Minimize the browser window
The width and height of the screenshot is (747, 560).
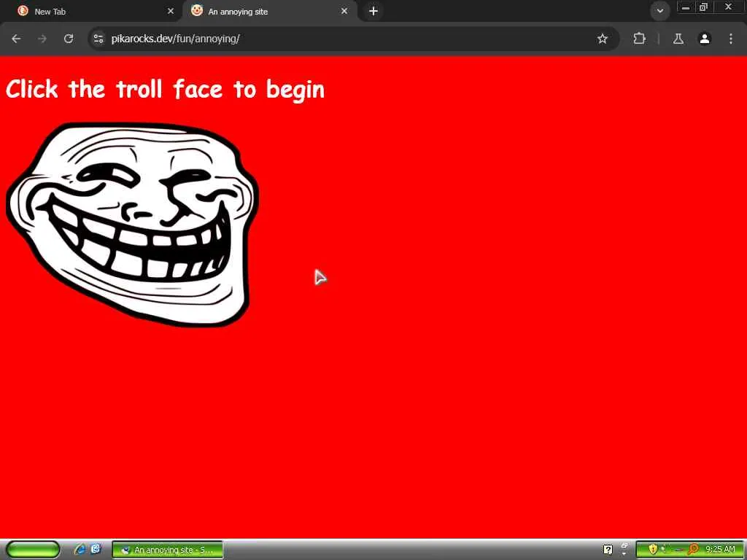[x=685, y=7]
